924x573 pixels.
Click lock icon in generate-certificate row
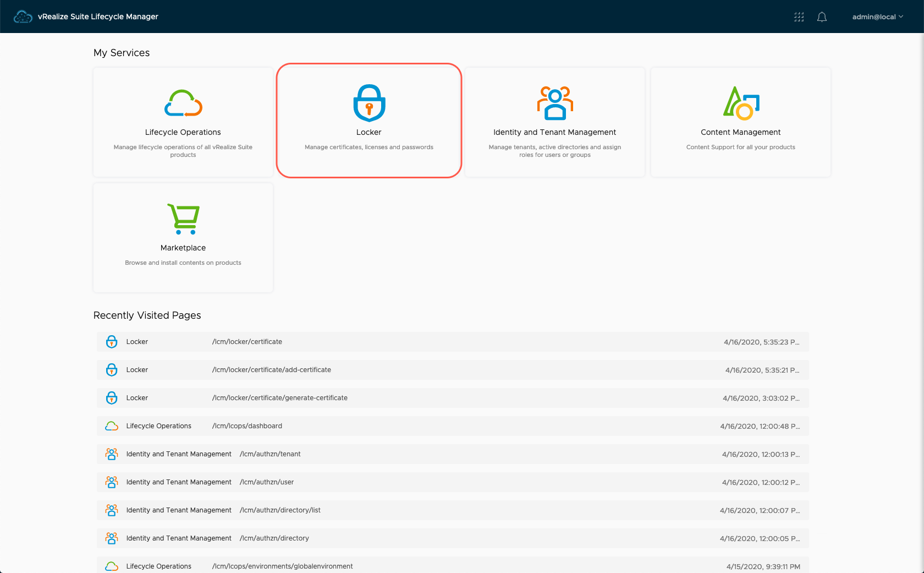112,398
